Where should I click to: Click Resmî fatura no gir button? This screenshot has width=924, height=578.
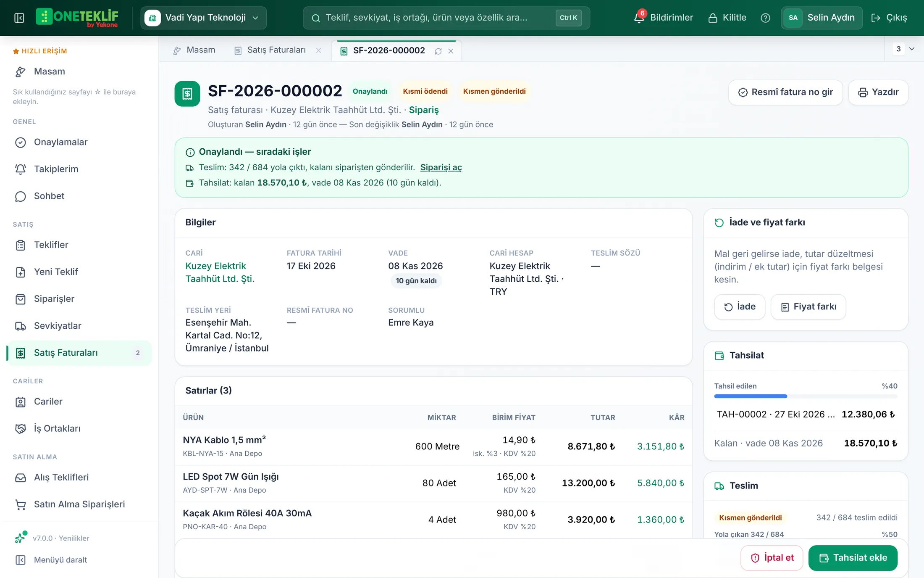pyautogui.click(x=785, y=92)
